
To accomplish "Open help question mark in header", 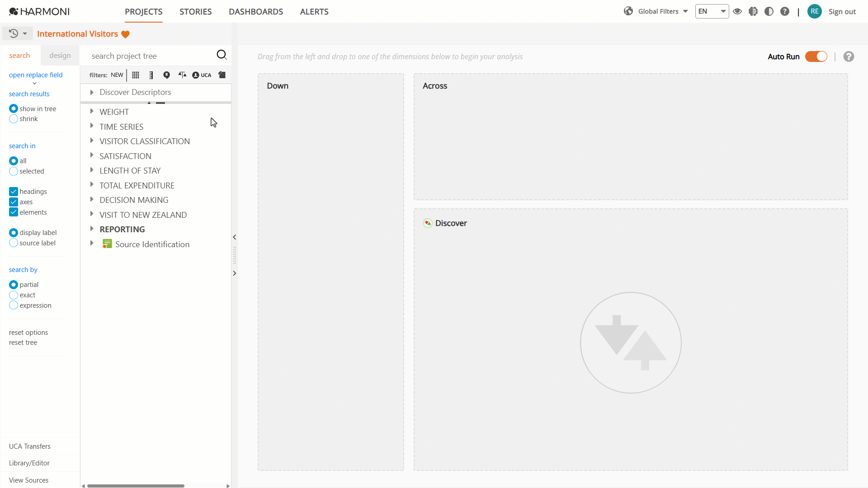I will click(x=785, y=11).
